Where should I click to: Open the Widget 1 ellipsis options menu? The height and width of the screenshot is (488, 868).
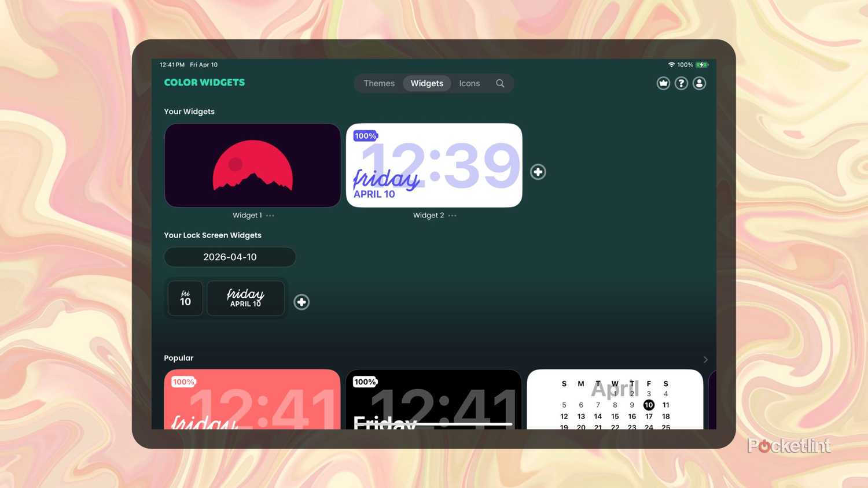point(270,215)
